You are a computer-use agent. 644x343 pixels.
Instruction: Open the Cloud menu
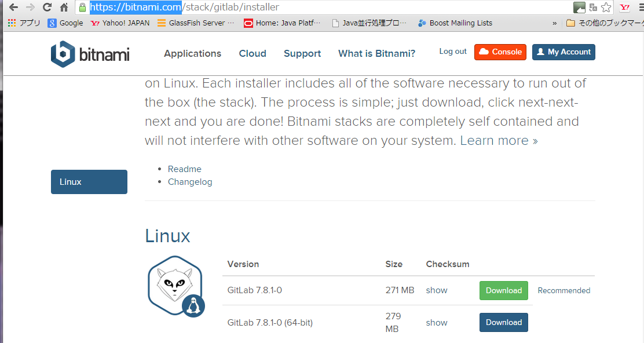tap(253, 53)
